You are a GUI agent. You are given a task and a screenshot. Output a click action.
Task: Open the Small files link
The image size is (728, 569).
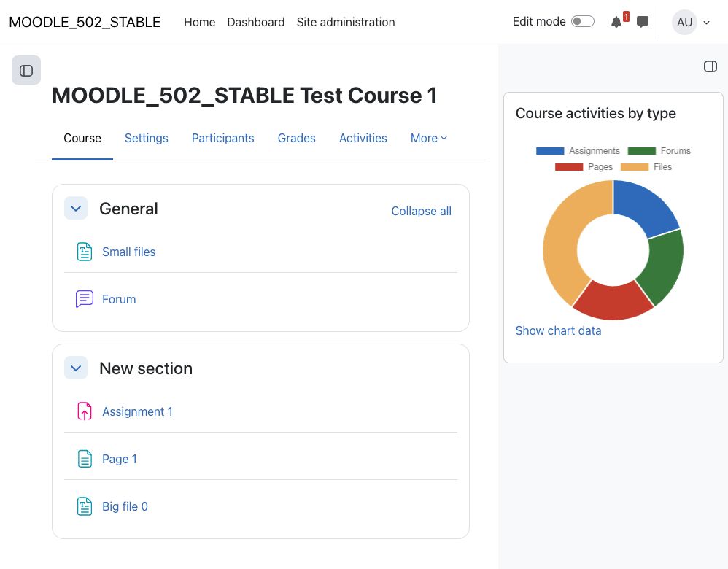(x=128, y=252)
